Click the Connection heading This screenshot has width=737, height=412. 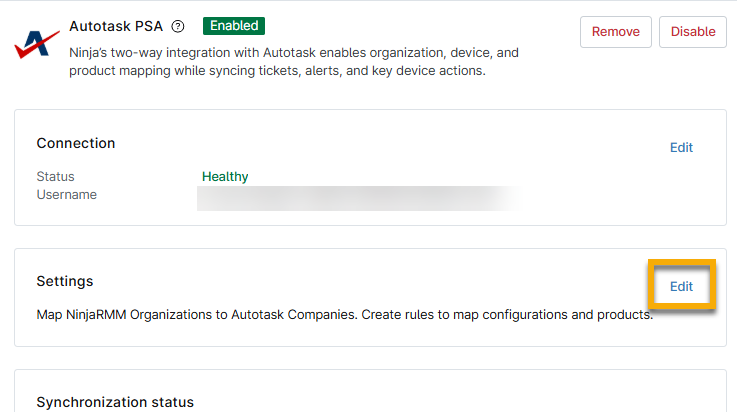pyautogui.click(x=76, y=143)
